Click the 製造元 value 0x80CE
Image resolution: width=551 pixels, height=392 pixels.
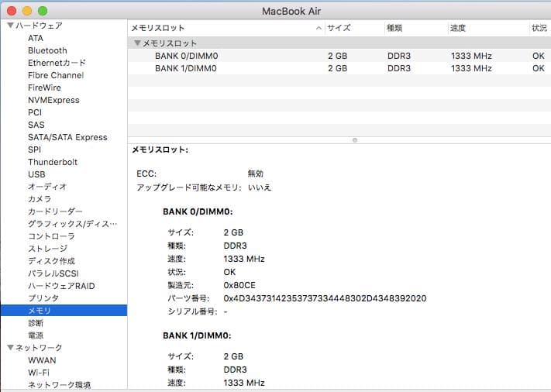pyautogui.click(x=239, y=285)
